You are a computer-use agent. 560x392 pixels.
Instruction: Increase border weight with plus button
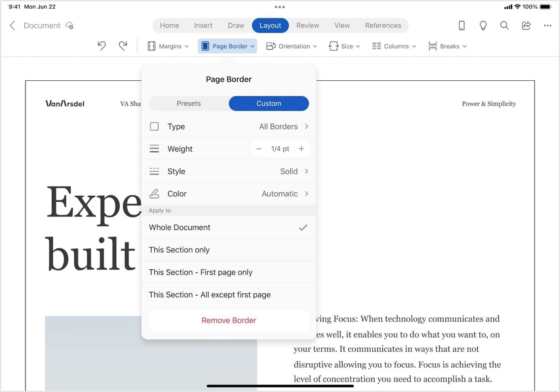pyautogui.click(x=301, y=149)
